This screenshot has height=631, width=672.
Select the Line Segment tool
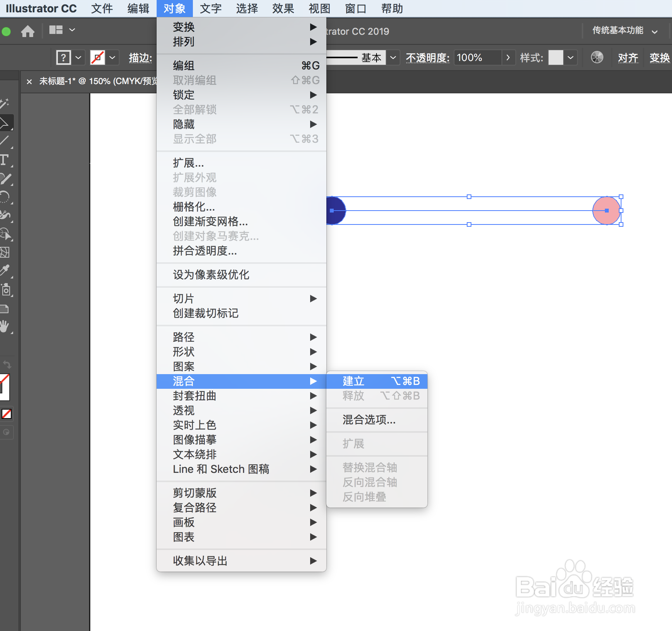pyautogui.click(x=5, y=141)
